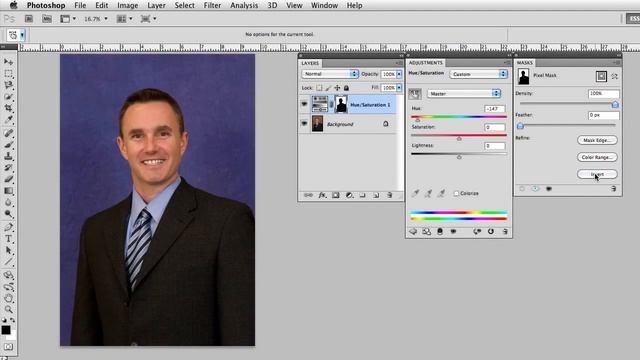This screenshot has width=640, height=360.
Task: Select the Background layer row
Action: coord(348,124)
